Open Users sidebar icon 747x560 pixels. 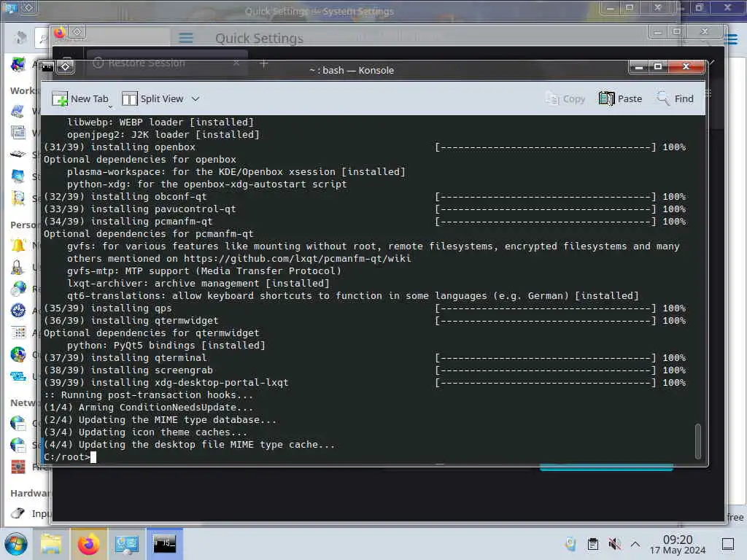18,267
